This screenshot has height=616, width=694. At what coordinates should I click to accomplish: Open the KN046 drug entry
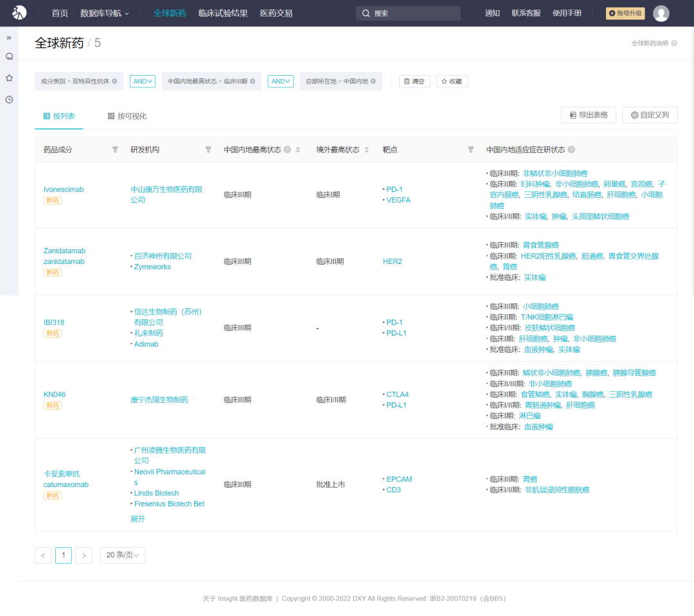click(55, 395)
